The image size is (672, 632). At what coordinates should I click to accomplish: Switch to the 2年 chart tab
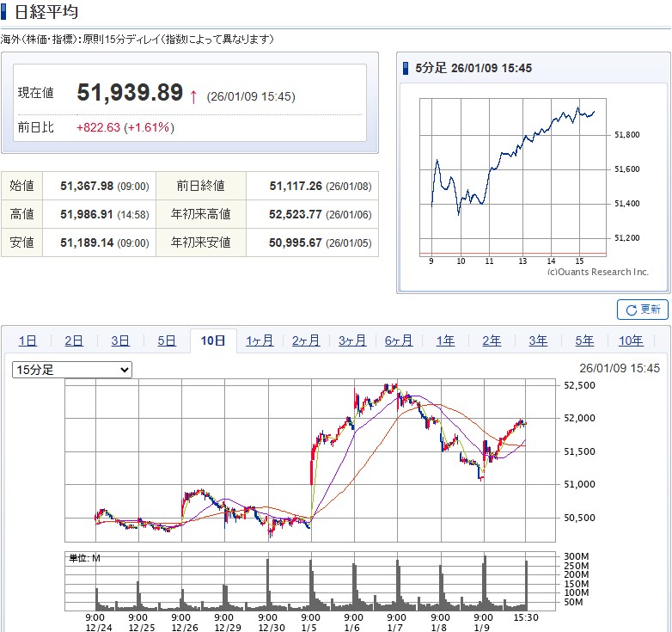tap(492, 341)
